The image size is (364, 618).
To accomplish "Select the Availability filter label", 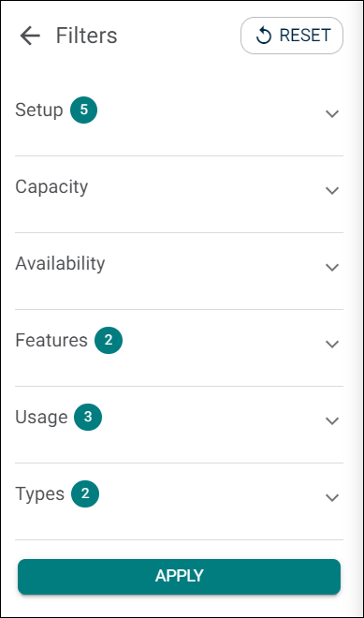I will point(60,263).
